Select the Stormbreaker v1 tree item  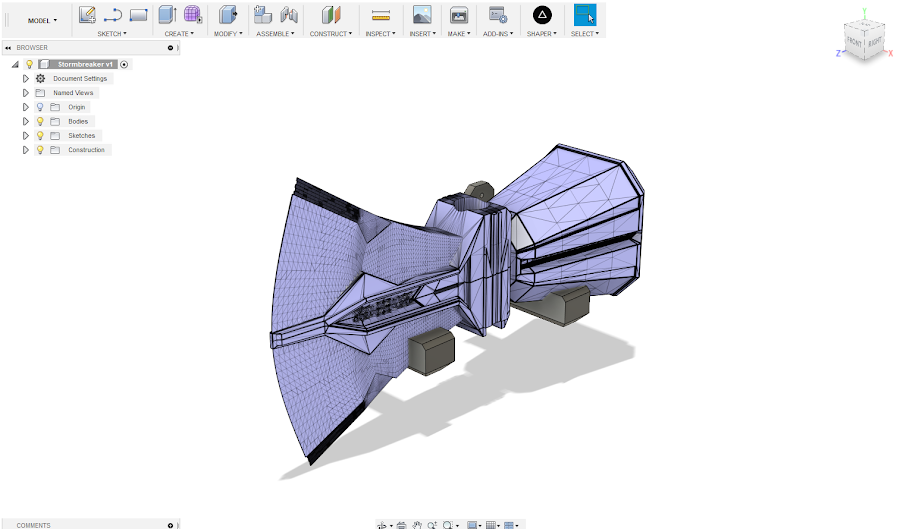(85, 64)
